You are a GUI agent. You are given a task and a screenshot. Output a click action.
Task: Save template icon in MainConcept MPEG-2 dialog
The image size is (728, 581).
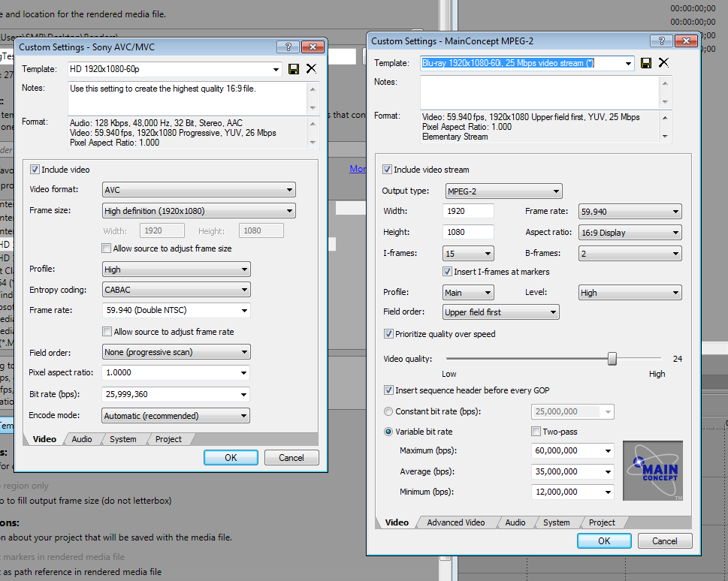(646, 63)
